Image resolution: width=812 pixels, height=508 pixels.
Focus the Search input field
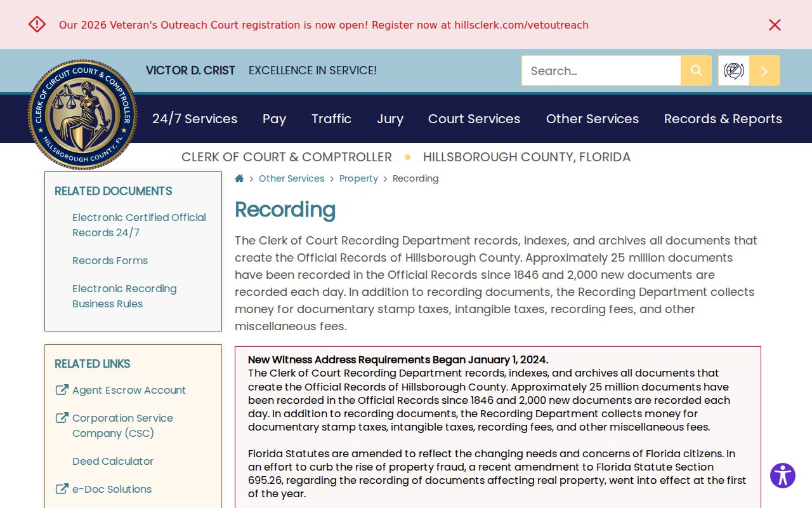[x=601, y=70]
